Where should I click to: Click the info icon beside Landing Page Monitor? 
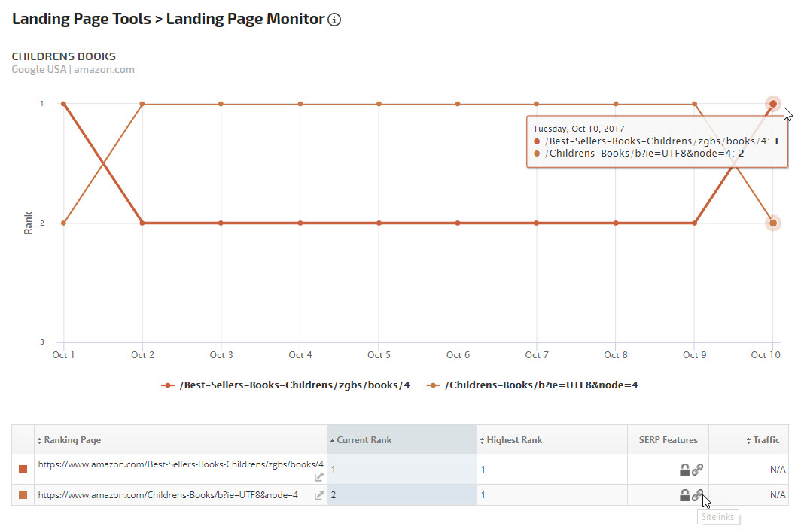coord(335,20)
